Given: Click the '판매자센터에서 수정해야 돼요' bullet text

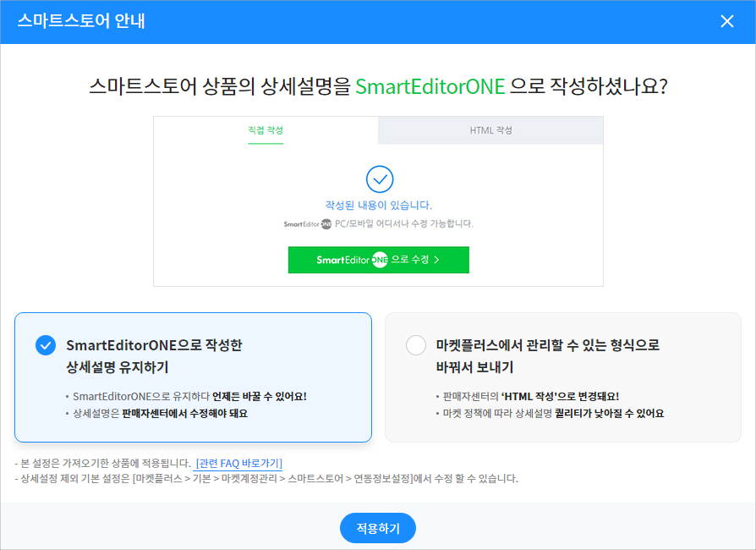Looking at the screenshot, I should pos(184,414).
